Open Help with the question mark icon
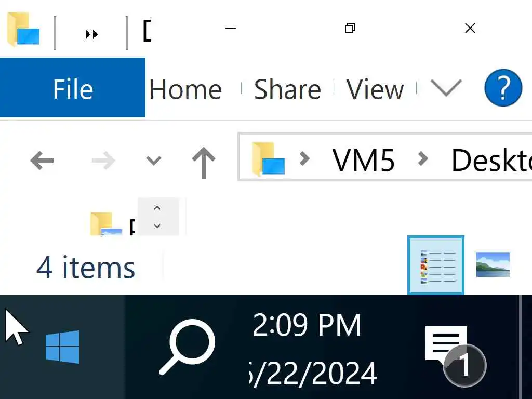 point(502,88)
